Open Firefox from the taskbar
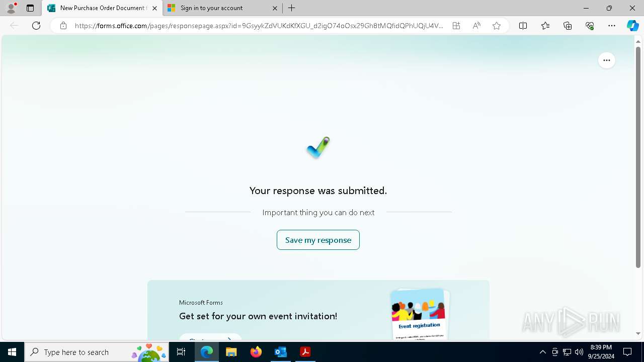The width and height of the screenshot is (644, 362). pos(256,352)
